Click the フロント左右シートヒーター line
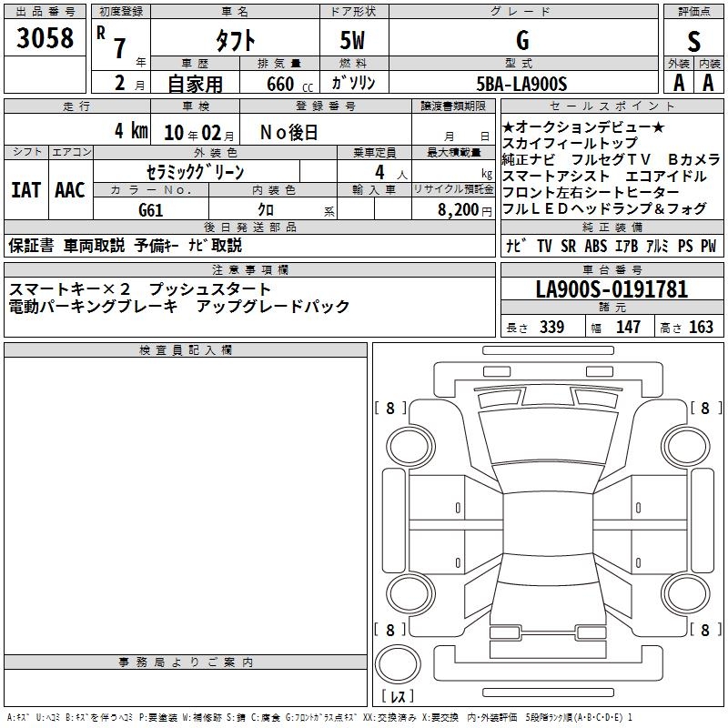The image size is (728, 728). [591, 192]
